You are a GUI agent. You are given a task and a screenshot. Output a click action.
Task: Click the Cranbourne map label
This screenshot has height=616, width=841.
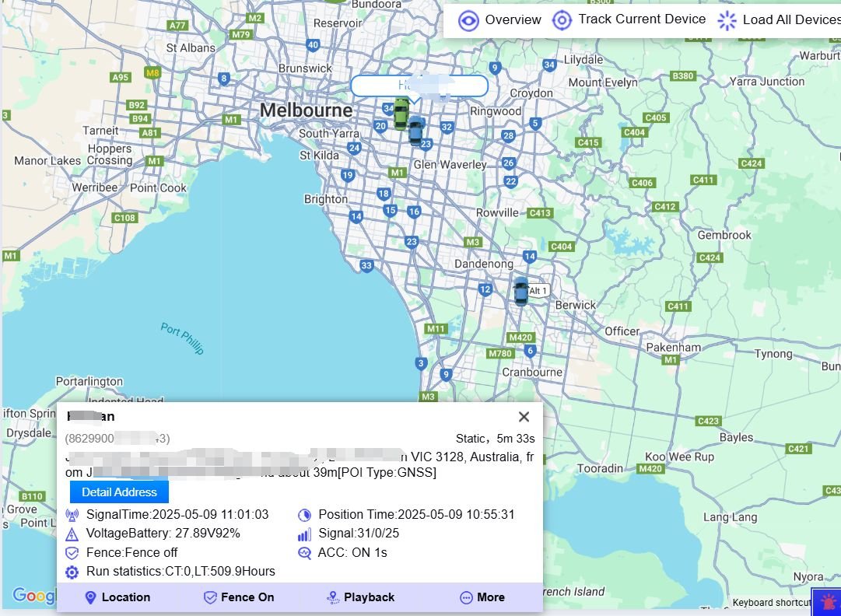pos(532,372)
